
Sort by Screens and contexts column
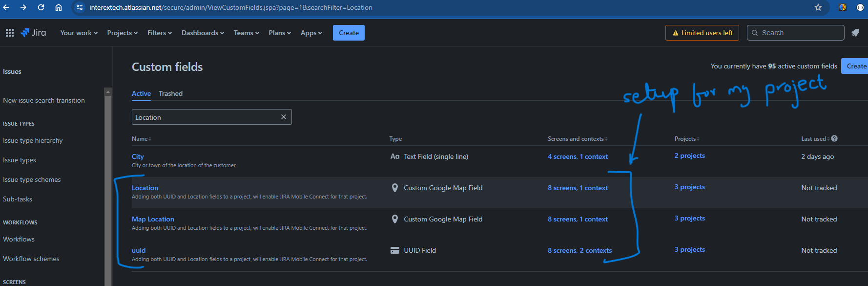click(x=578, y=139)
